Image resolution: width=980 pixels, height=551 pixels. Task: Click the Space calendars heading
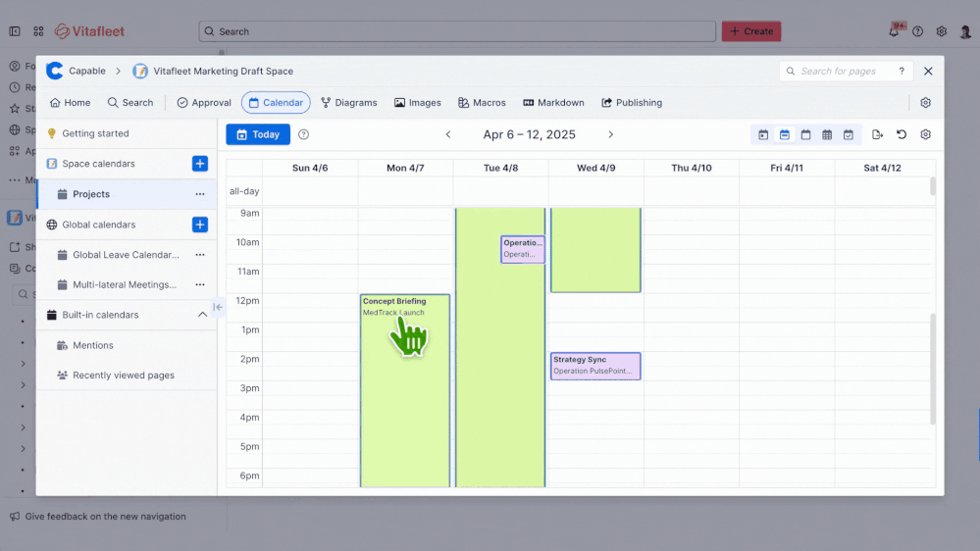[98, 164]
